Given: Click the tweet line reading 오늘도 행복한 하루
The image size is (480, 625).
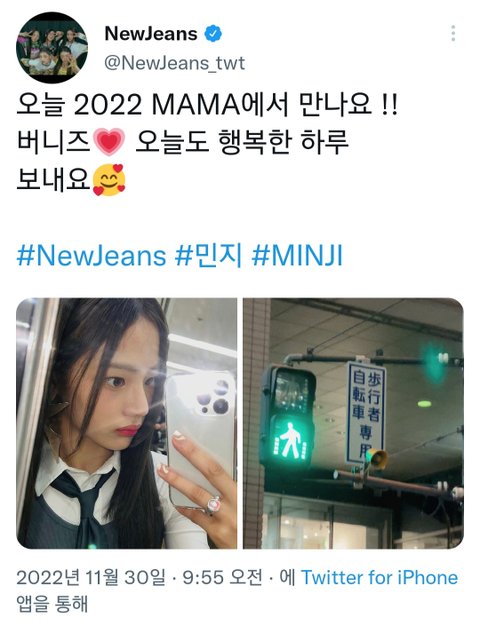Looking at the screenshot, I should pos(242,142).
